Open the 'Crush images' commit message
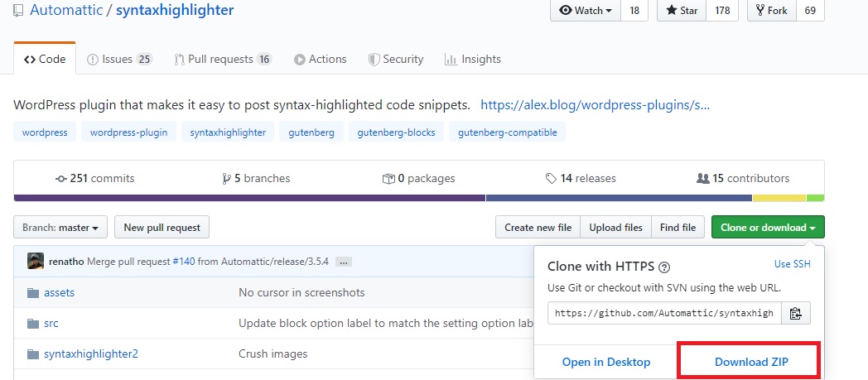This screenshot has height=380, width=868. [x=273, y=354]
